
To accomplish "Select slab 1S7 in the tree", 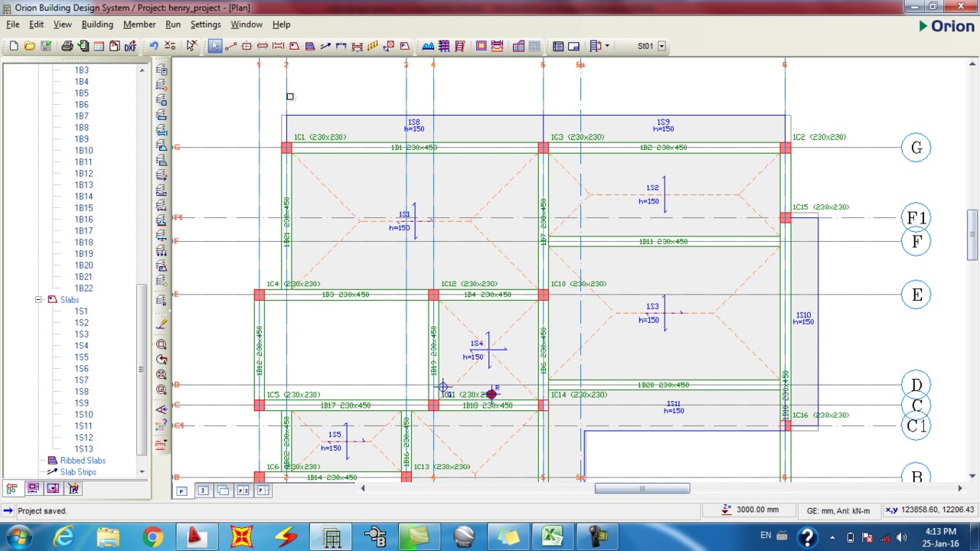I will 81,380.
